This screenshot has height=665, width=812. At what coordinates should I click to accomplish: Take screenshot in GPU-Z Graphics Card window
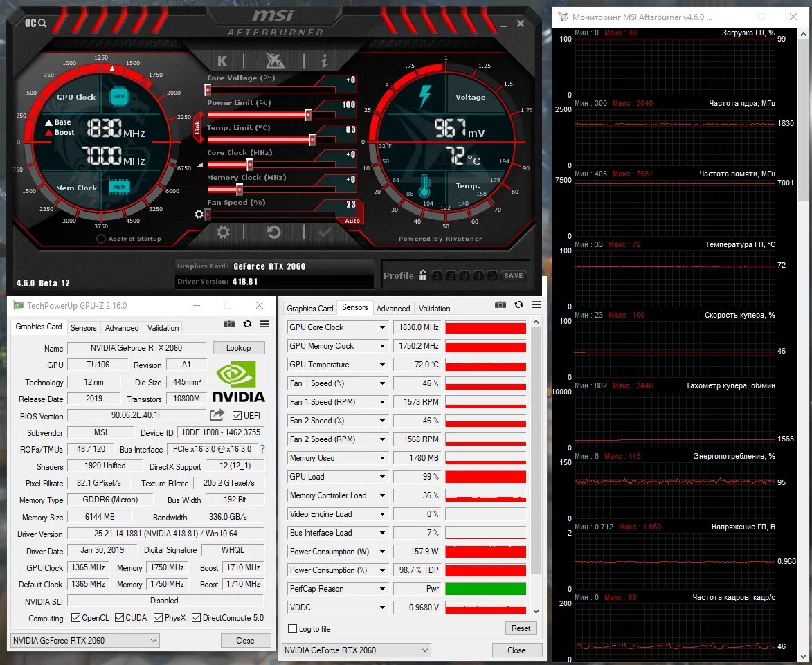click(x=229, y=324)
